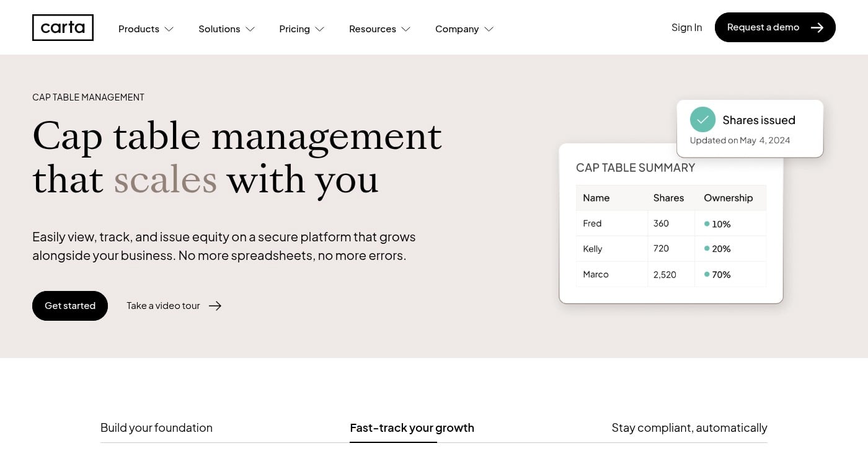
Task: Click the Carta logo
Action: click(62, 27)
